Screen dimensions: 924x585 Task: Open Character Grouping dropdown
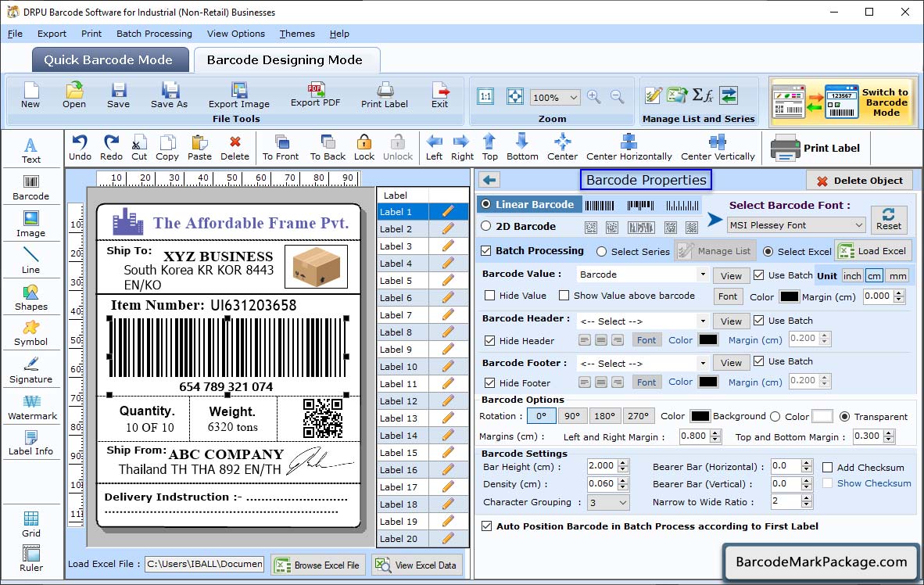tap(608, 502)
